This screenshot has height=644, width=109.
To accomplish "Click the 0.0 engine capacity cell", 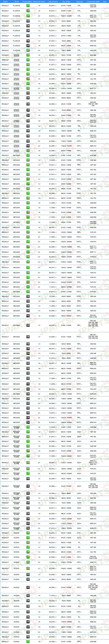I will [x=39, y=51].
